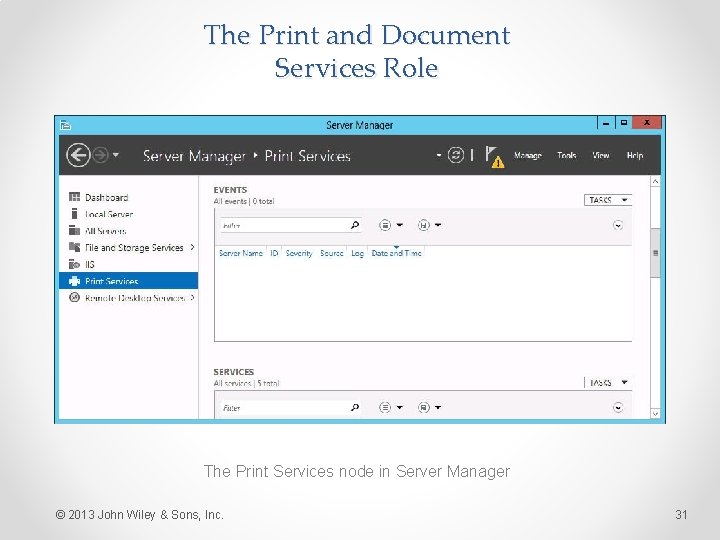This screenshot has height=540, width=720.
Task: Open the Help menu
Action: click(635, 155)
